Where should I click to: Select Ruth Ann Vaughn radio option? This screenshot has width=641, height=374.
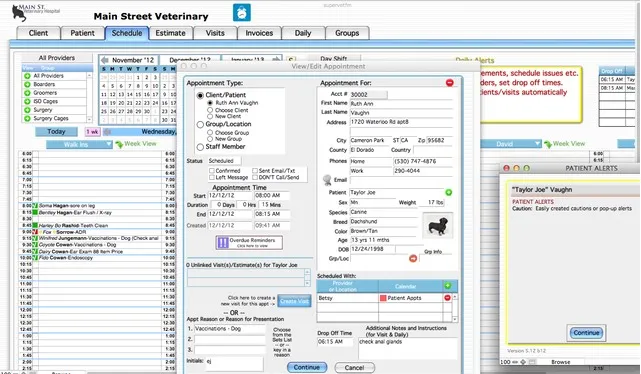pos(210,103)
